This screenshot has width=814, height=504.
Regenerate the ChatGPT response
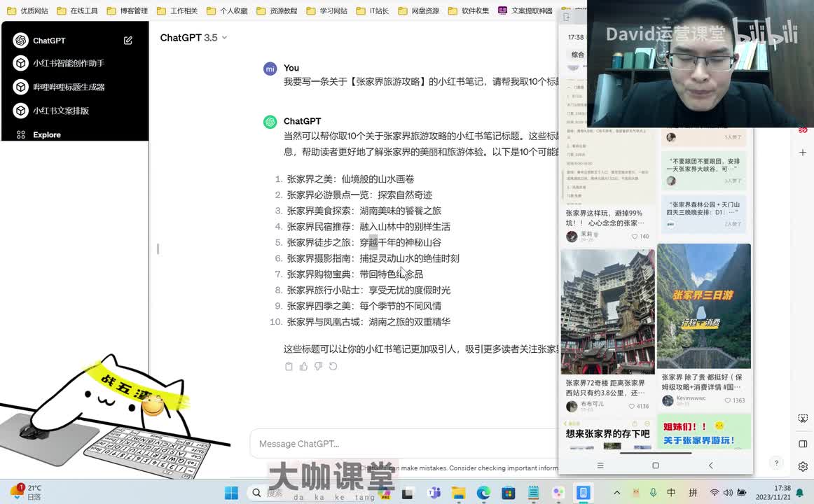pyautogui.click(x=333, y=366)
